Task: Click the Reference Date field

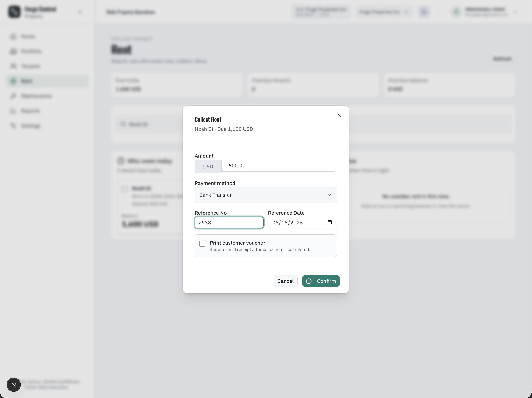Action: coord(302,223)
